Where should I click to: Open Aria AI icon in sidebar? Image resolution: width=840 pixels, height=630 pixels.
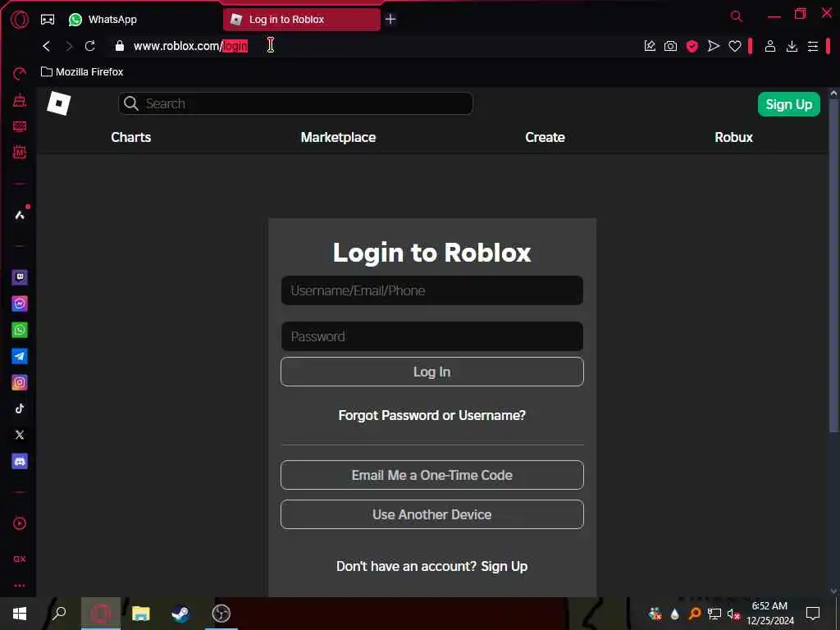[x=20, y=215]
